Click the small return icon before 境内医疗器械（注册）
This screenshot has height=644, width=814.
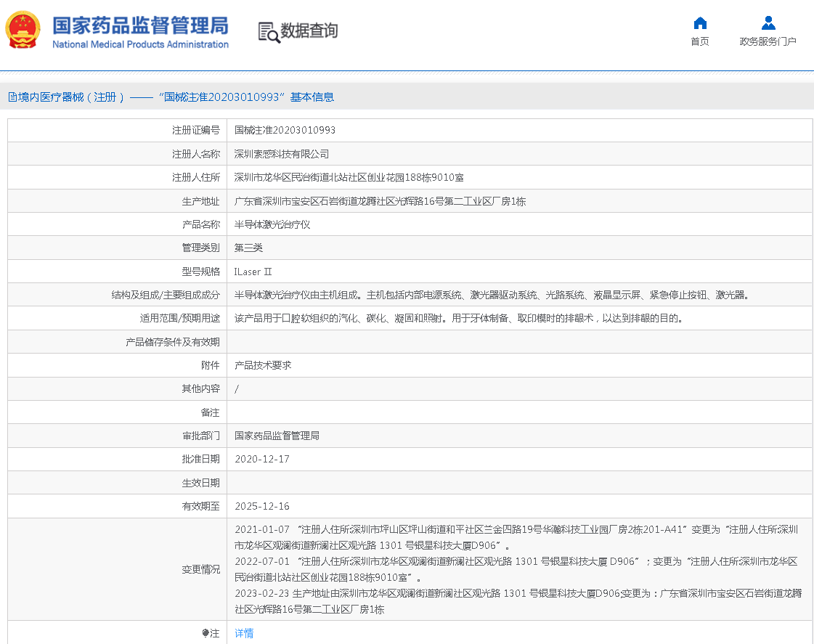pos(13,97)
